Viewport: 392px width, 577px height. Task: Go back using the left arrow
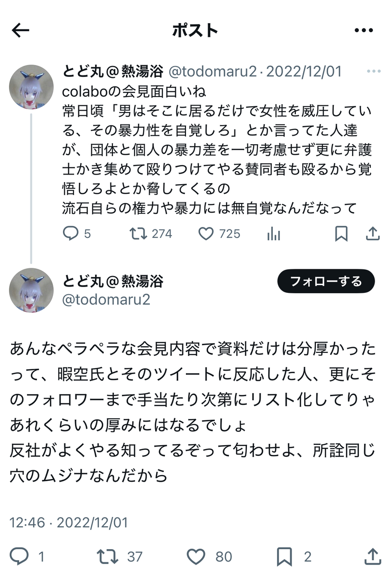click(x=20, y=31)
